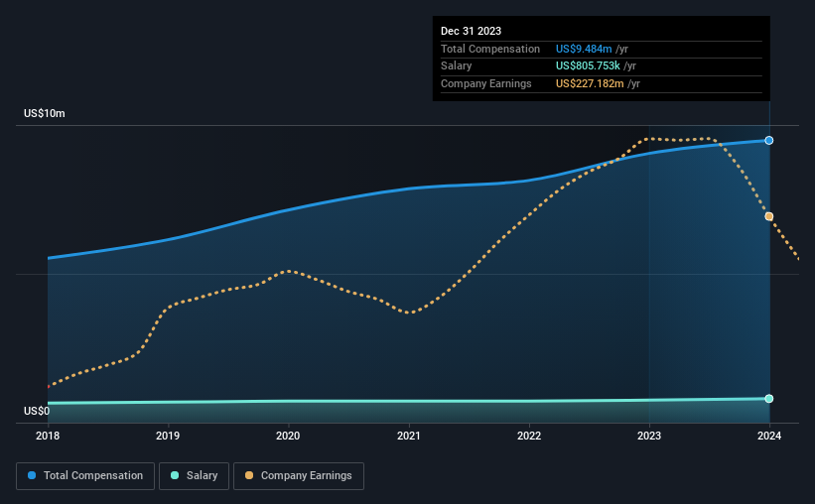Click the teal Salary data point at 2024
This screenshot has width=815, height=504.
(768, 399)
